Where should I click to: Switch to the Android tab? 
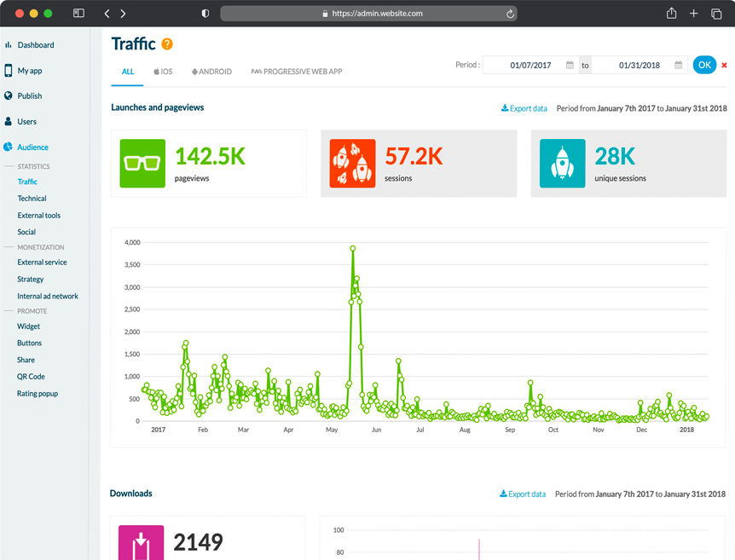click(211, 72)
